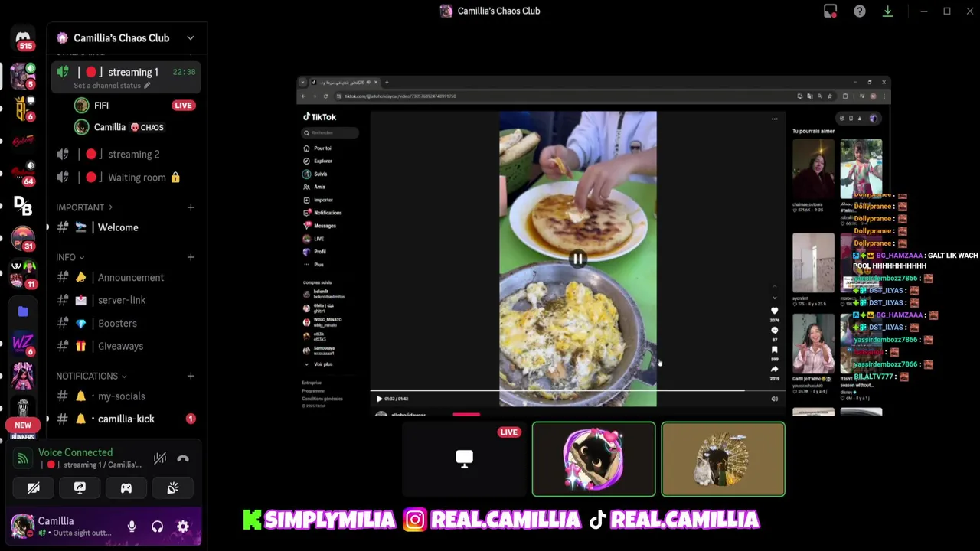Collapse the IMPORTANT category
The width and height of the screenshot is (980, 551).
83,207
